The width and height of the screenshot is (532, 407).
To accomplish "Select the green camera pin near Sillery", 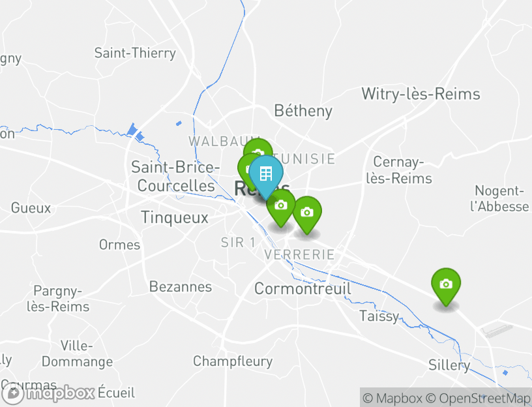I will 446,284.
